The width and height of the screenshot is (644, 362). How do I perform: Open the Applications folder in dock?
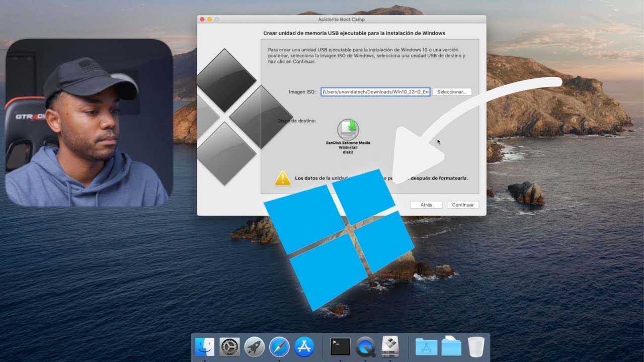[426, 347]
